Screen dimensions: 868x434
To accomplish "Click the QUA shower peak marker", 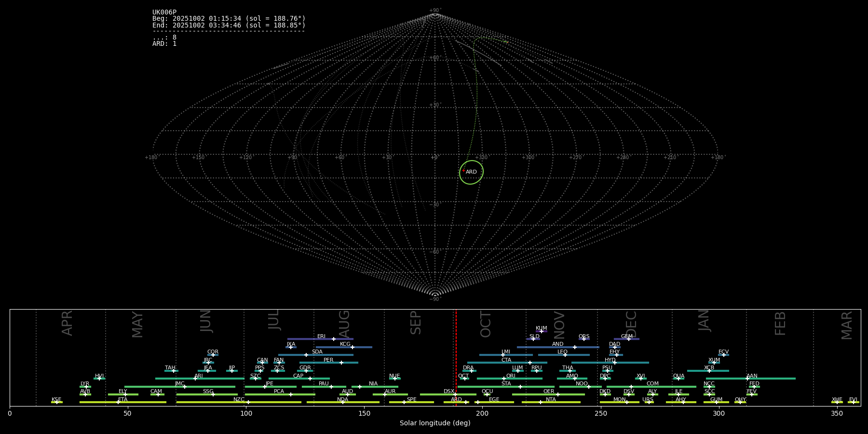I will coord(678,379).
